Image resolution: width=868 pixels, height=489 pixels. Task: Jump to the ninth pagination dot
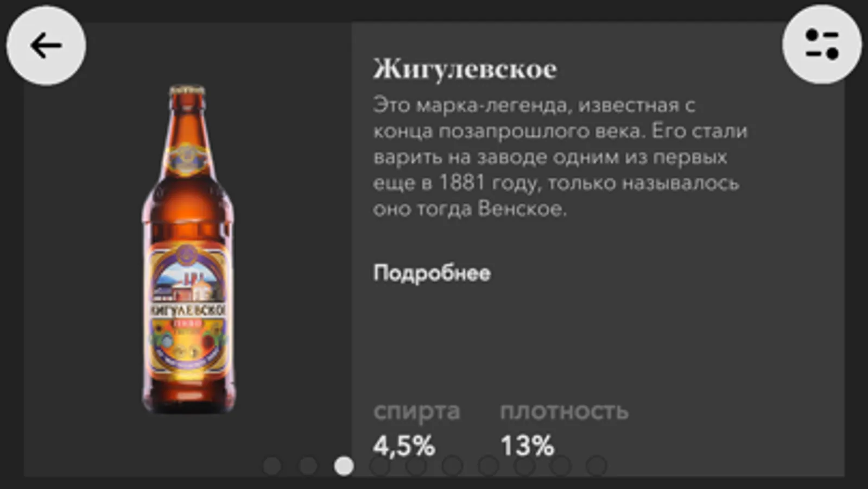pos(560,466)
